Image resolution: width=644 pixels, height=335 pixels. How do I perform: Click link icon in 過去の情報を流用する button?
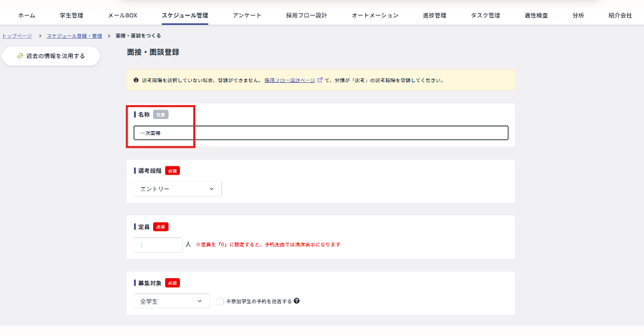(x=19, y=56)
